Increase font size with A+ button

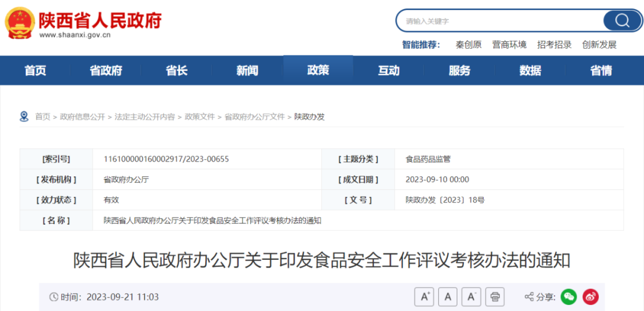tap(424, 297)
